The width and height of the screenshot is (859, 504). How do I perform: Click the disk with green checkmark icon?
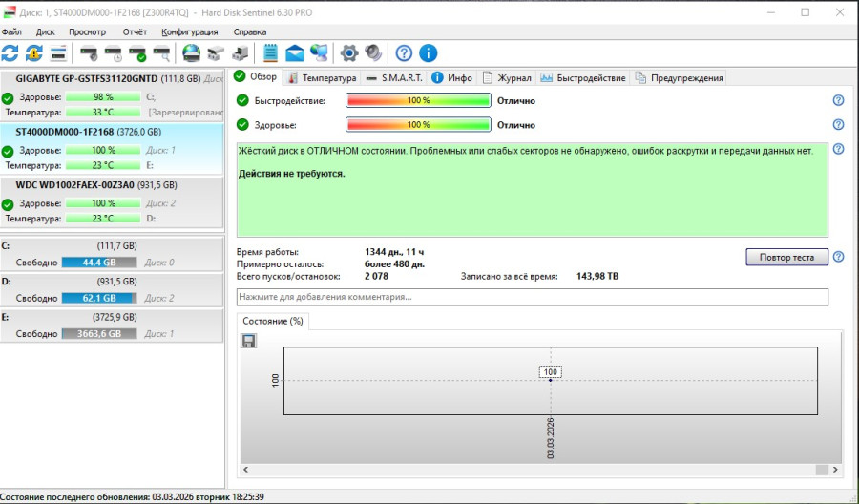click(x=137, y=52)
